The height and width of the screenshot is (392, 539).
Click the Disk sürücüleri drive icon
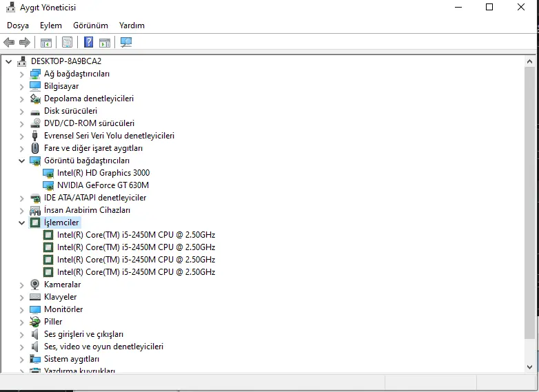[x=35, y=112]
